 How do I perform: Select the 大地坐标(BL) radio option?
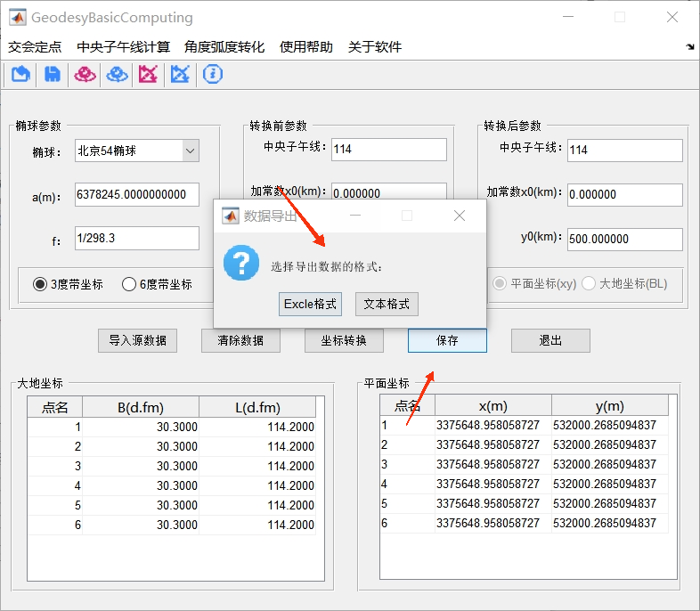pos(589,283)
